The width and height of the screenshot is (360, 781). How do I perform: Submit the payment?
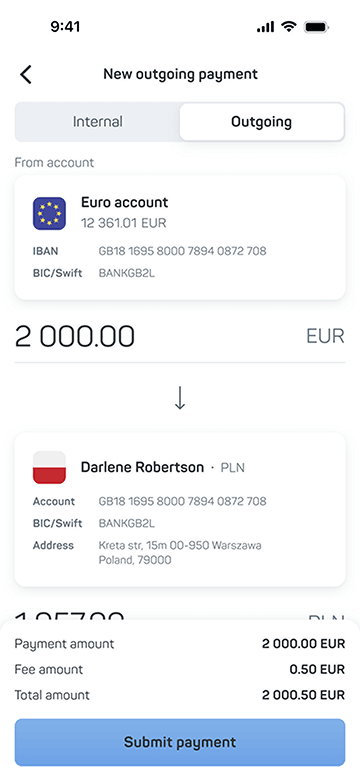(x=180, y=742)
